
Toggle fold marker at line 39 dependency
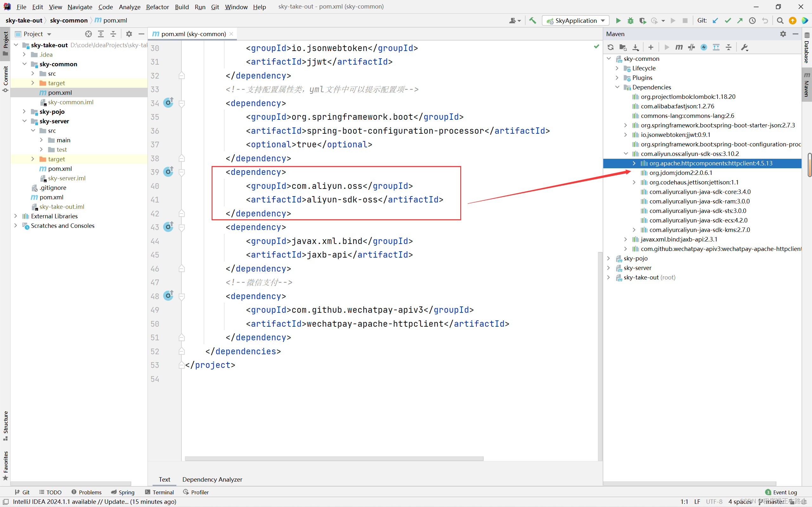click(181, 172)
